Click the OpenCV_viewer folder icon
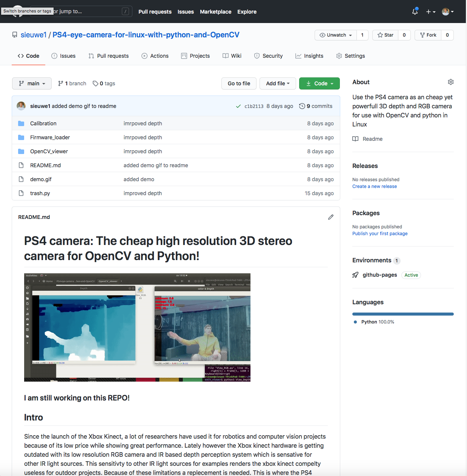 [x=21, y=151]
